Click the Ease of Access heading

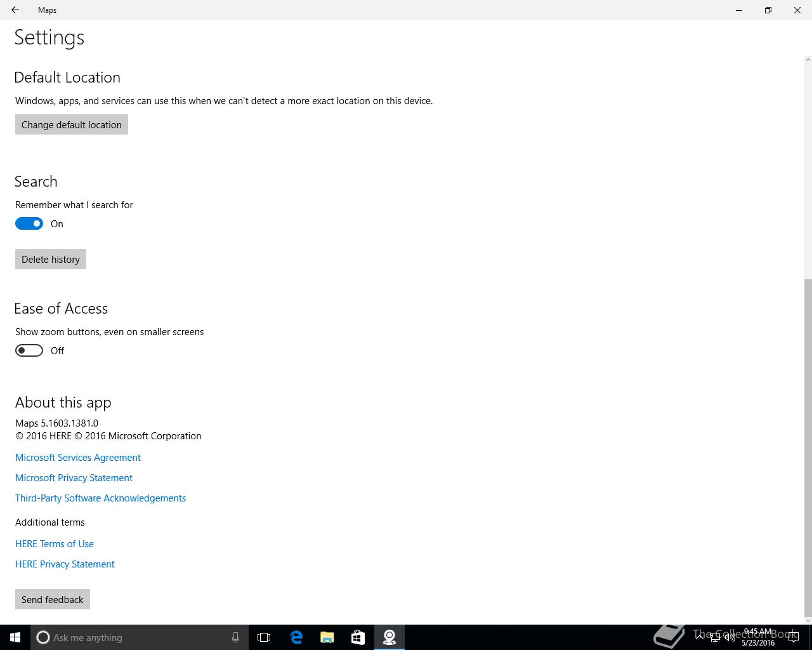[x=61, y=308]
